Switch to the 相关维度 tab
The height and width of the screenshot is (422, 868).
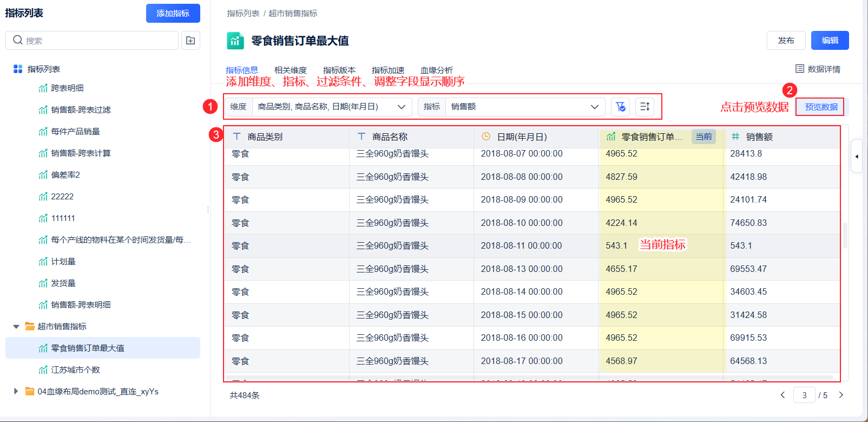point(291,70)
